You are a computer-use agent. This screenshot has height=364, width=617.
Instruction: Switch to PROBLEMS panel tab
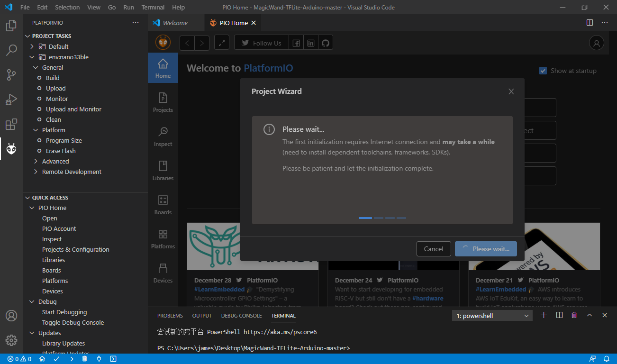click(170, 316)
